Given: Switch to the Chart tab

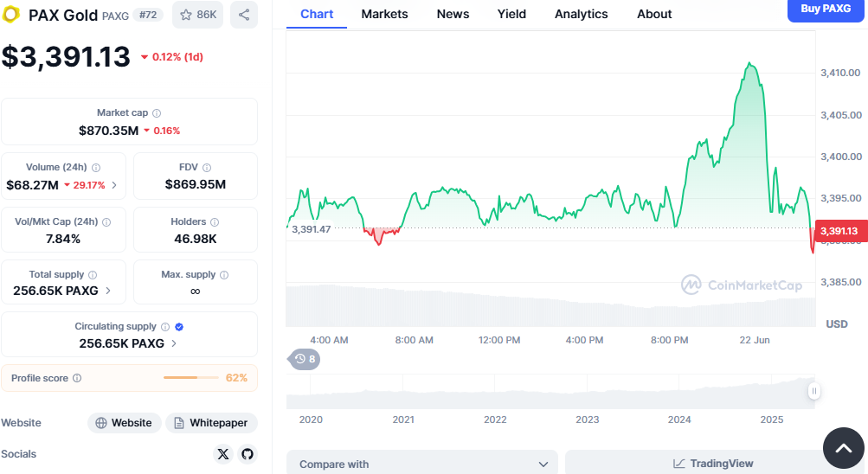Looking at the screenshot, I should 317,15.
